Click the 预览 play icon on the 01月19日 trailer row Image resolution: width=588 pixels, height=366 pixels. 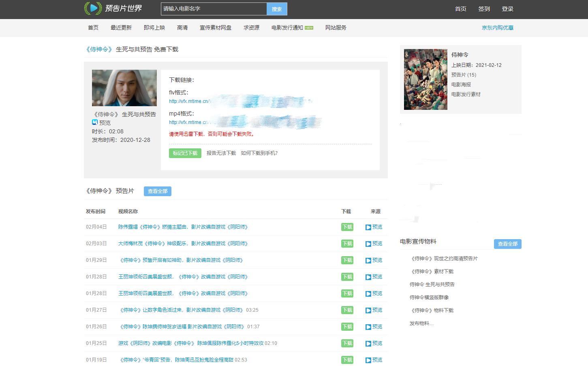pos(368,360)
